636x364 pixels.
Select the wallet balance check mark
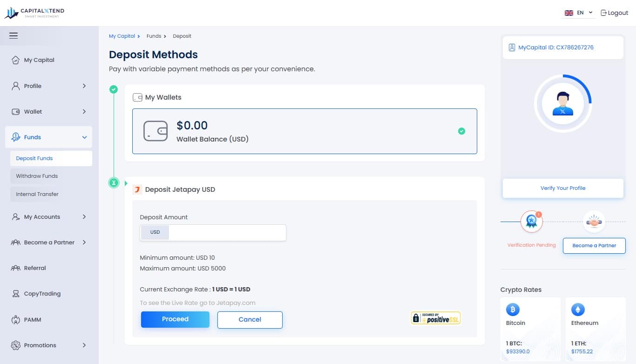461,131
